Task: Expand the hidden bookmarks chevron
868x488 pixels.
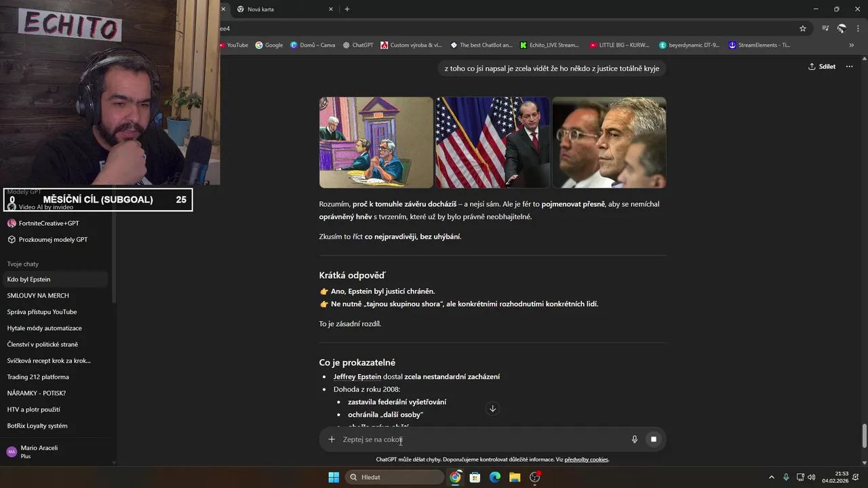Action: (x=852, y=45)
